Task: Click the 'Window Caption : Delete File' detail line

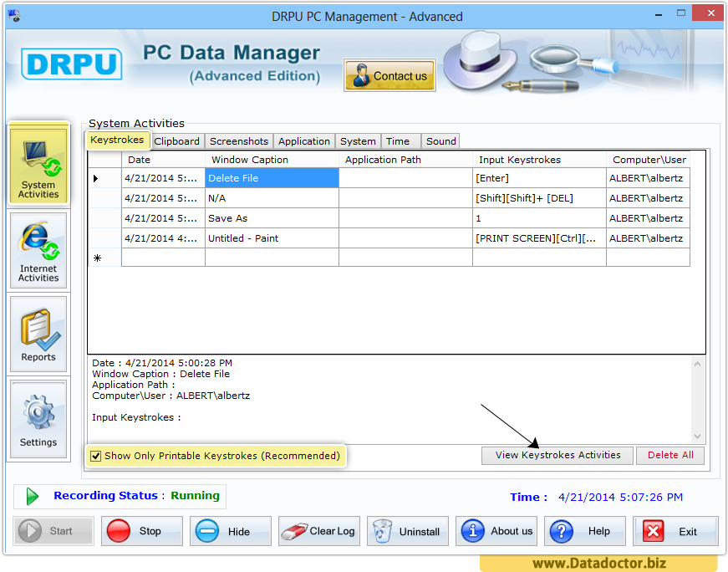Action: (160, 374)
